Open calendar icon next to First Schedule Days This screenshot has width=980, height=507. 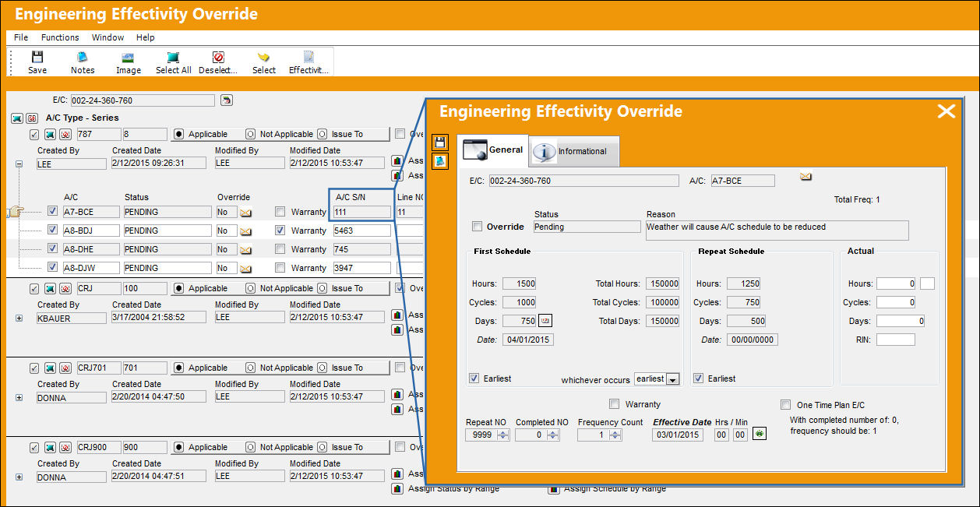(545, 321)
